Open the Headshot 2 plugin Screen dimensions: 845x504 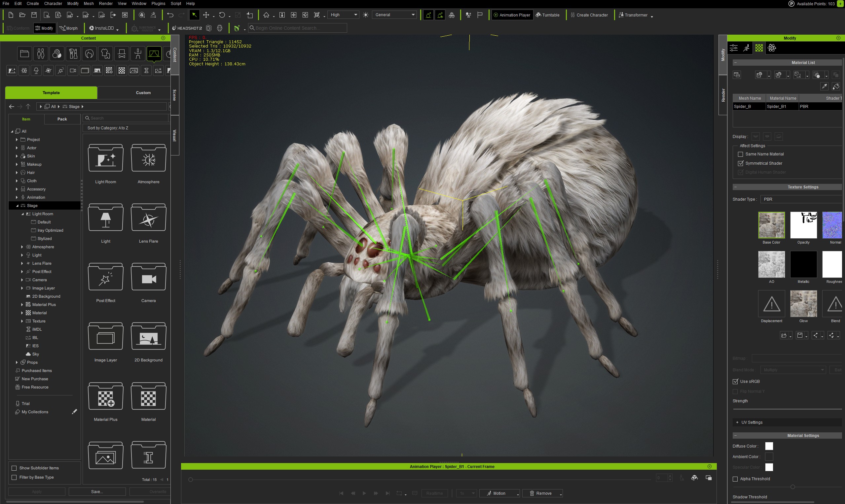pyautogui.click(x=187, y=28)
